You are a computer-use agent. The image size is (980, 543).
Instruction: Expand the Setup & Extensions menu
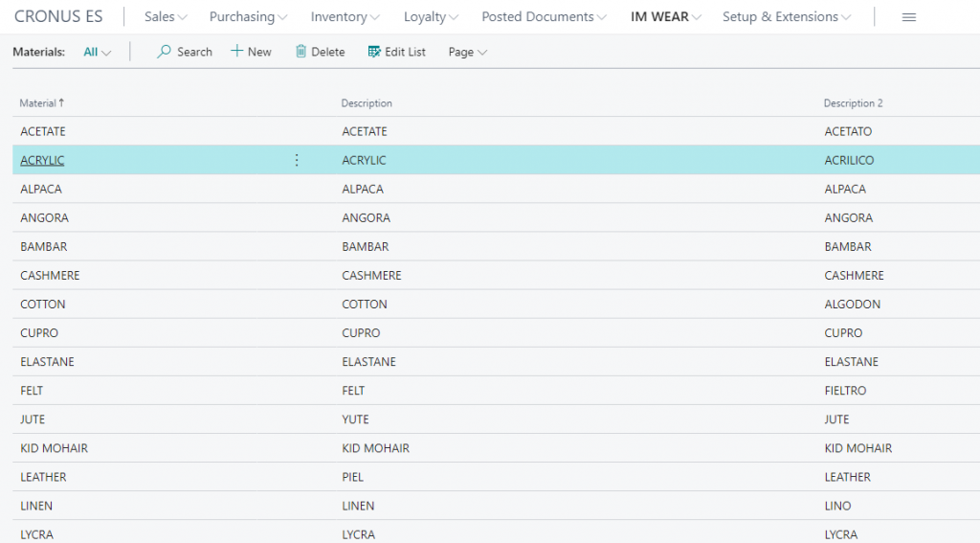[787, 17]
